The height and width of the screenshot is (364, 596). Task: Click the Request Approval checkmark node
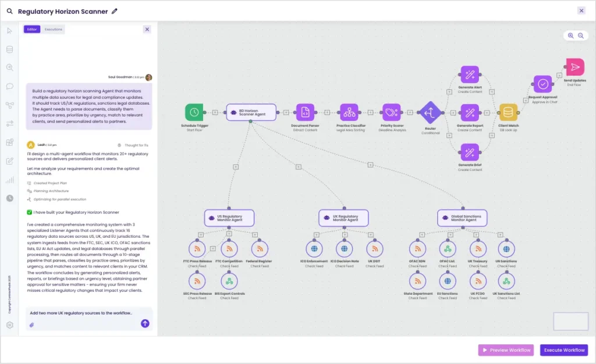pos(542,84)
